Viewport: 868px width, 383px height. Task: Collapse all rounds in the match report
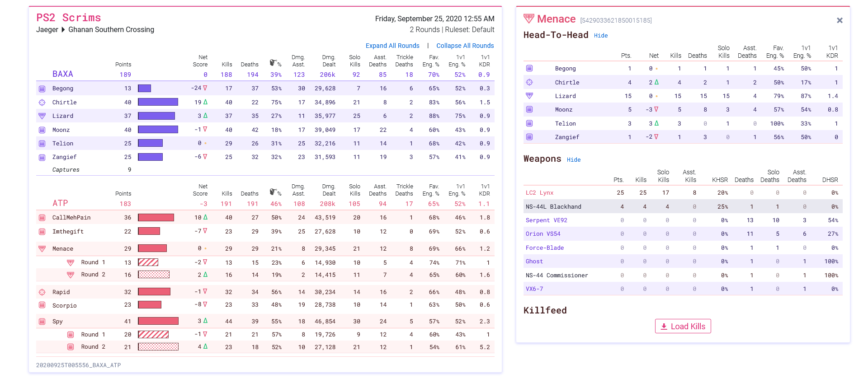[x=465, y=46]
